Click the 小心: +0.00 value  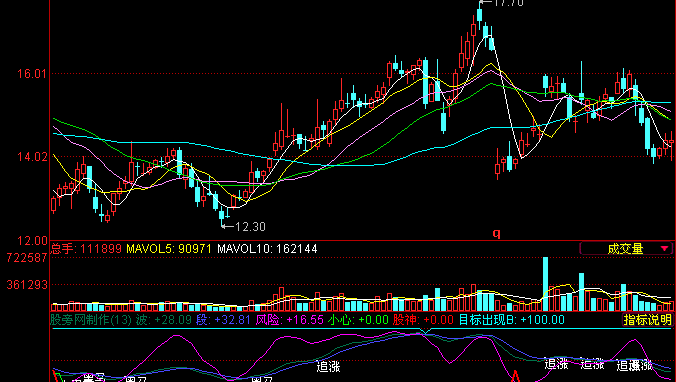(358, 319)
